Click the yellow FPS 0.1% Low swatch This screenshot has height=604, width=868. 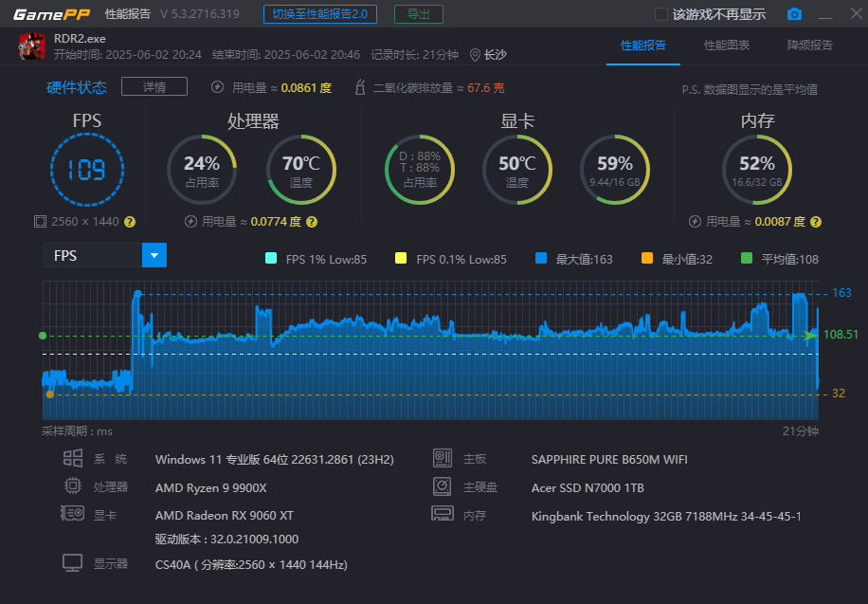[401, 258]
